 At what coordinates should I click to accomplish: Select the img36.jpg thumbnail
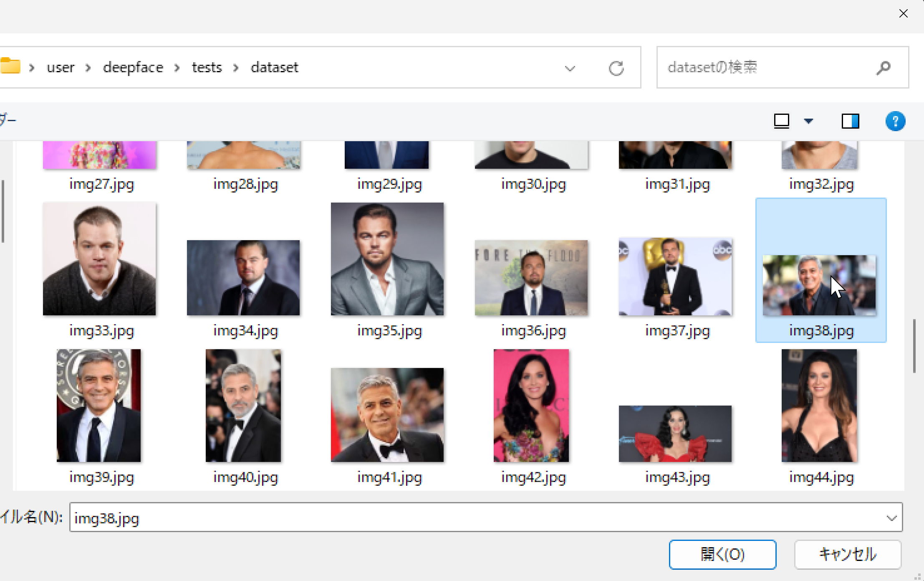(x=531, y=278)
